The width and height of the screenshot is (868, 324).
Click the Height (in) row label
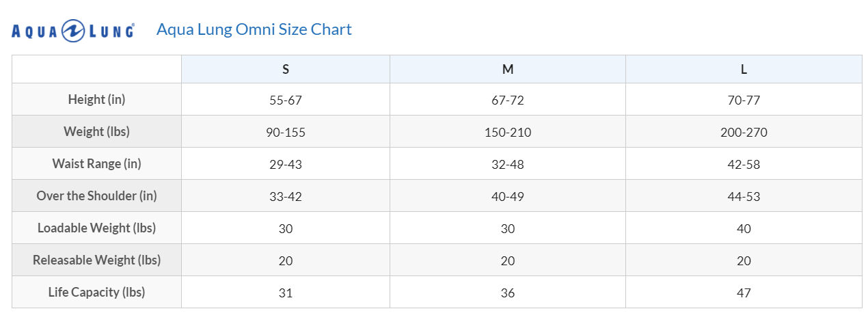tap(97, 100)
